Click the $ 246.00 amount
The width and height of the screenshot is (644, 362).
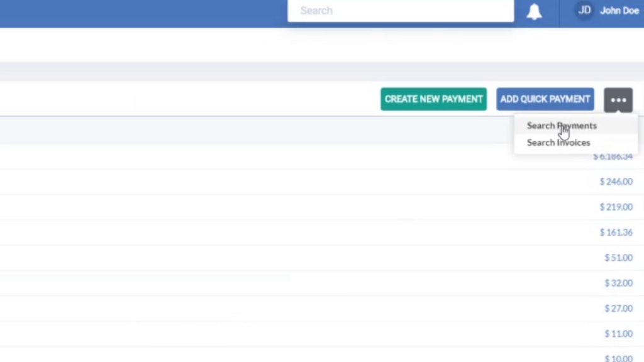[x=616, y=182]
